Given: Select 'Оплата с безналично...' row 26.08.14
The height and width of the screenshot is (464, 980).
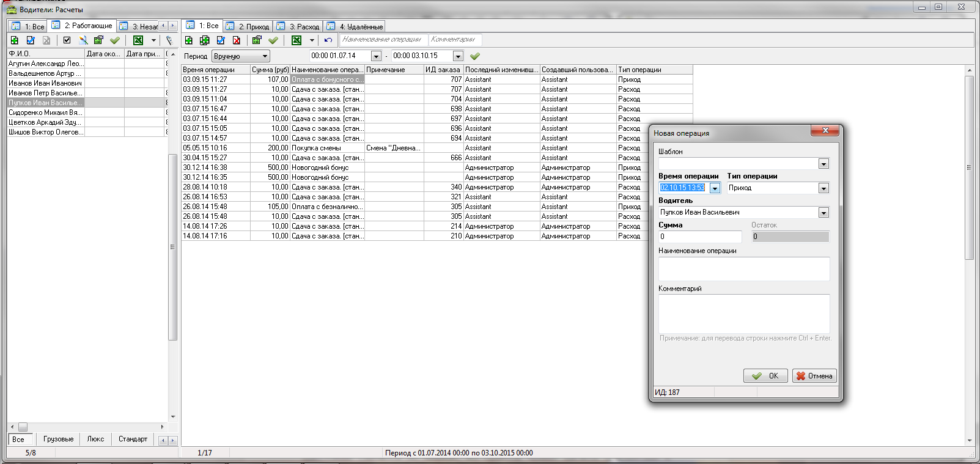Looking at the screenshot, I should [437, 207].
